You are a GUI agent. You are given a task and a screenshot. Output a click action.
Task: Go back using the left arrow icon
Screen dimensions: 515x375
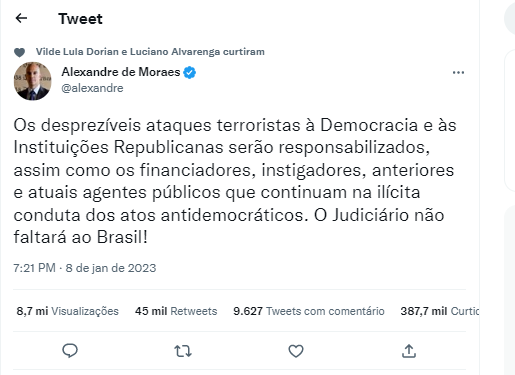(x=21, y=18)
